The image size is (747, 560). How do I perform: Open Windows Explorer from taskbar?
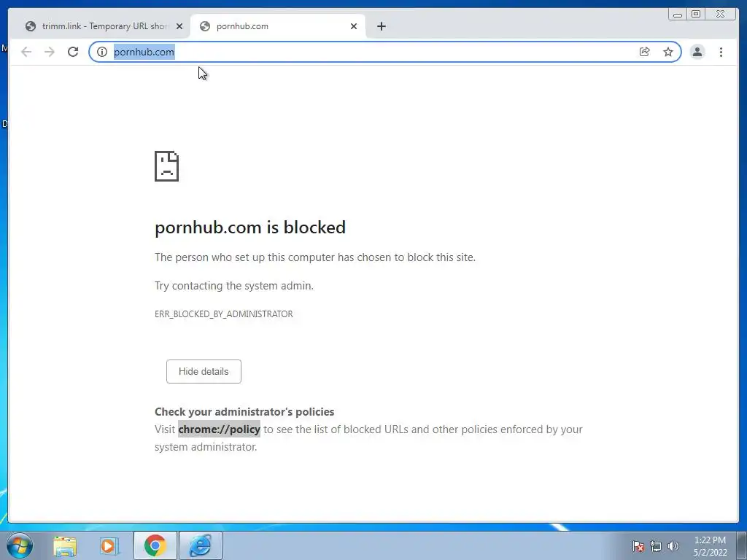coord(65,545)
